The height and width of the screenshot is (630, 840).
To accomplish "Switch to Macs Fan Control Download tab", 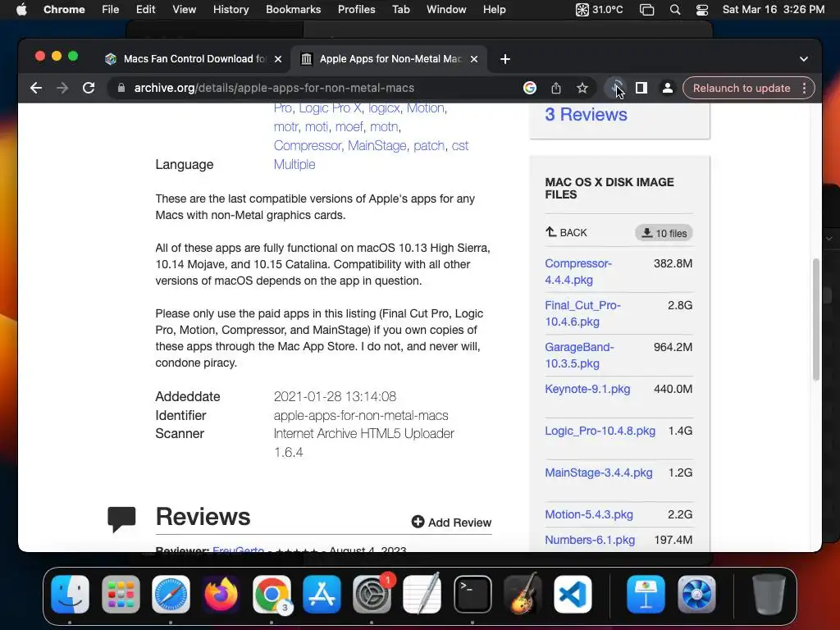I will [x=193, y=59].
